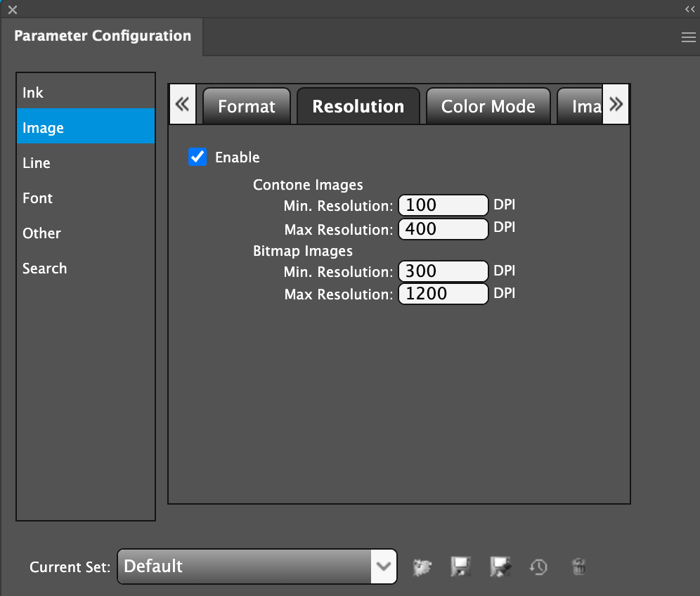The height and width of the screenshot is (596, 700).
Task: Collapse the panel with the double-chevron icon
Action: pos(689,9)
